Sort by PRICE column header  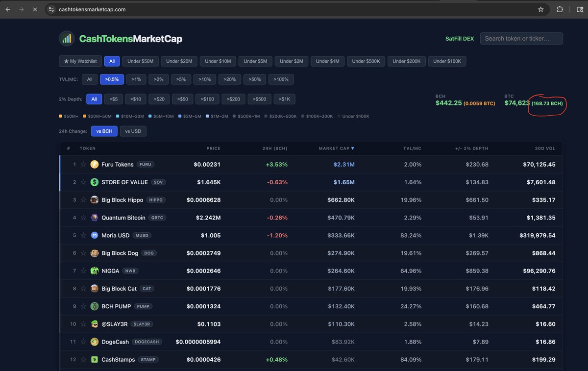214,148
